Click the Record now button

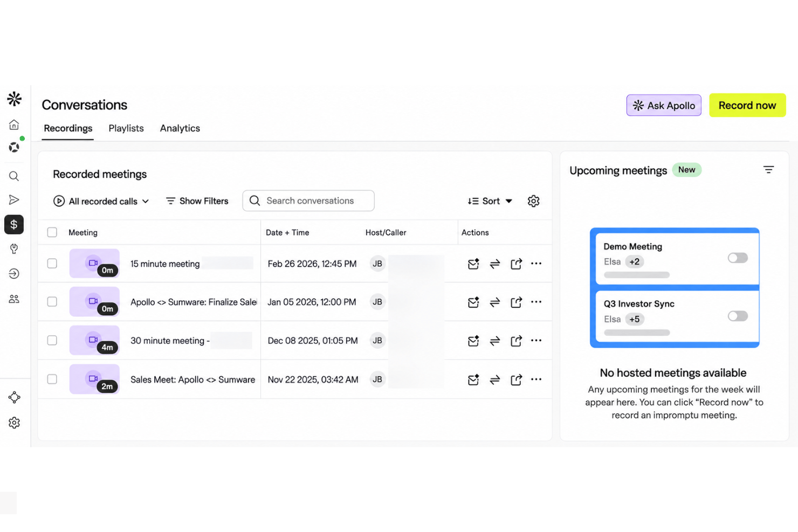[747, 105]
